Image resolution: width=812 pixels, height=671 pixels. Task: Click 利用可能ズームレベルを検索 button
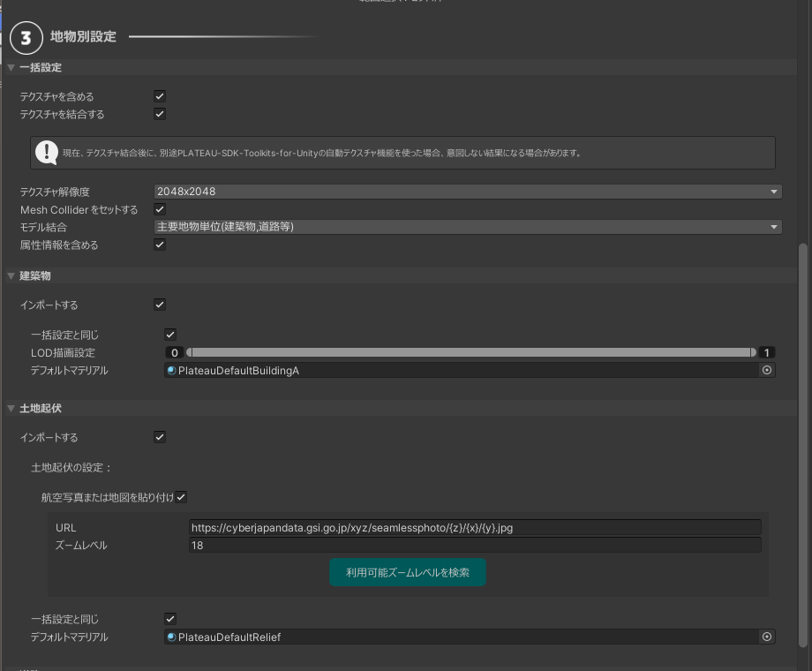coord(407,572)
